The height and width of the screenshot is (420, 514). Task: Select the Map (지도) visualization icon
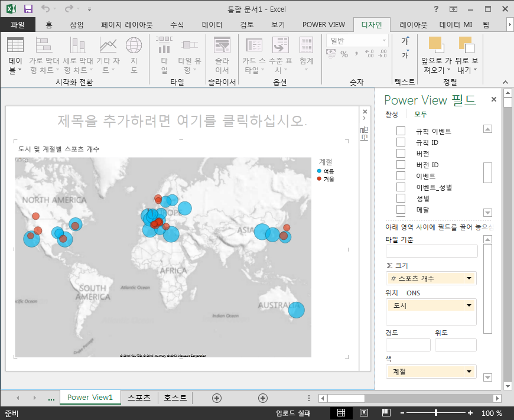(x=134, y=45)
